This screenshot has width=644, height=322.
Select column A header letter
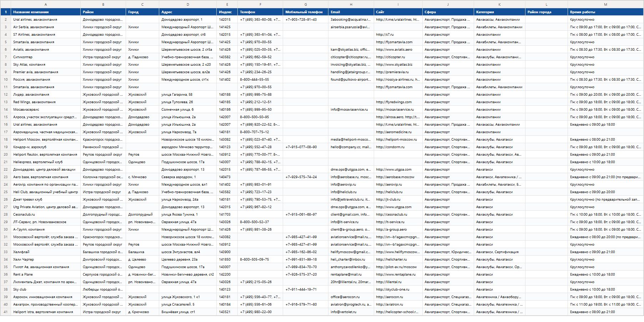46,4
